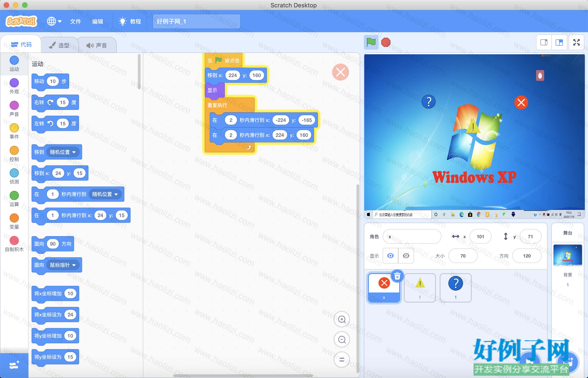Select the 自制积木 my blocks category
Image resolution: width=588 pixels, height=378 pixels.
[x=14, y=244]
